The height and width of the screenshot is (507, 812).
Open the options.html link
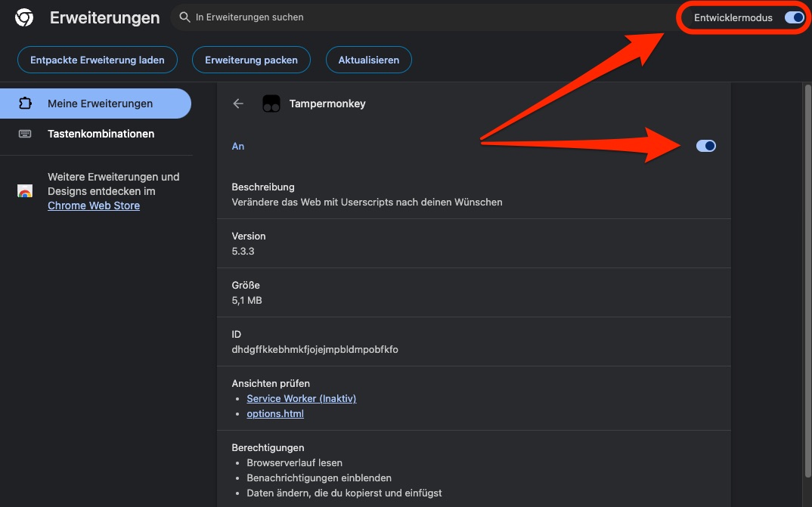(x=275, y=414)
